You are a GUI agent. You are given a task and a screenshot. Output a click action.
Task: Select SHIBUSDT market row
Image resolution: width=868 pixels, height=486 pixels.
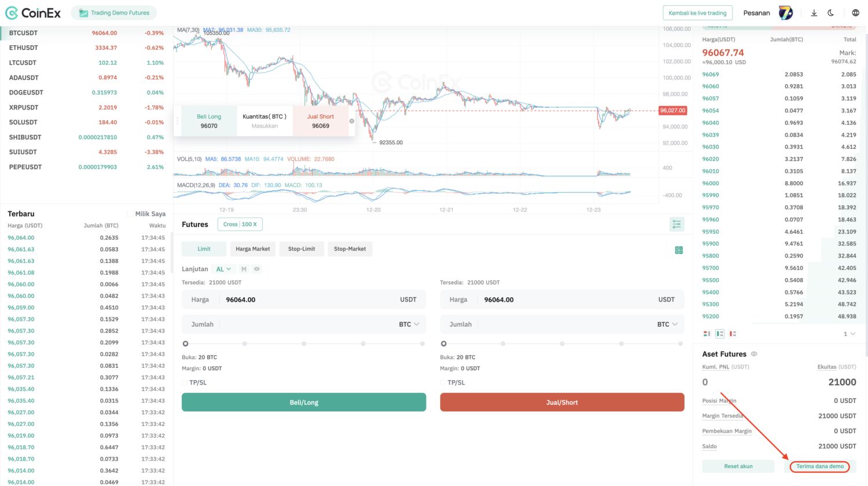[x=86, y=137]
